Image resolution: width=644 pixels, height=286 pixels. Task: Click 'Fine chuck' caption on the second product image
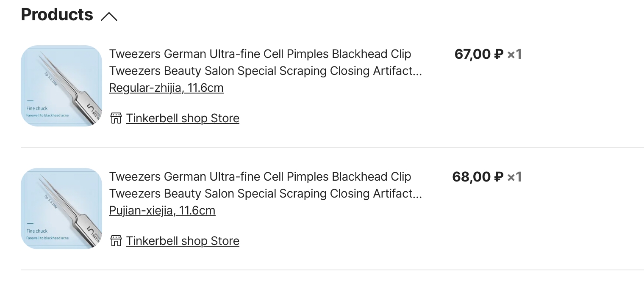tap(37, 231)
